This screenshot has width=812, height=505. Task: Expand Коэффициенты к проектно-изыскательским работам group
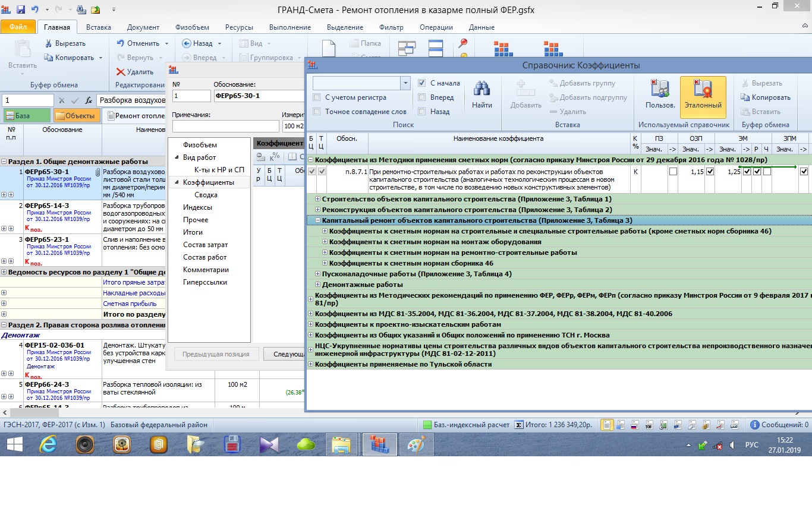pos(310,324)
